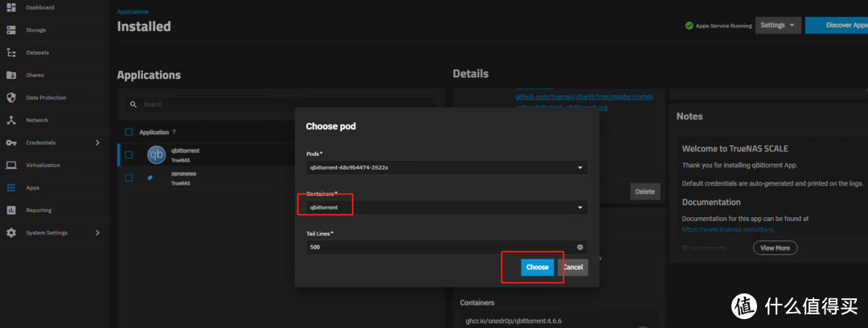Open Virtualization laptop icon
Viewport: 868px width, 328px height.
coord(11,165)
